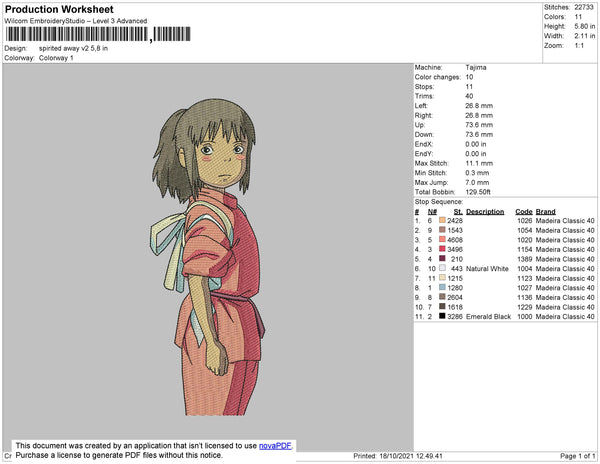Click the Stitches count value 22733

click(x=584, y=7)
